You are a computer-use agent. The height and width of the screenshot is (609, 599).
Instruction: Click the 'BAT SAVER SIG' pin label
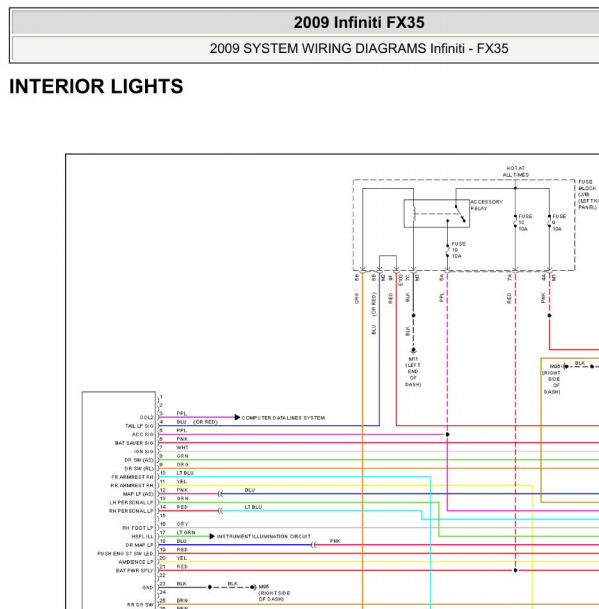pos(134,443)
